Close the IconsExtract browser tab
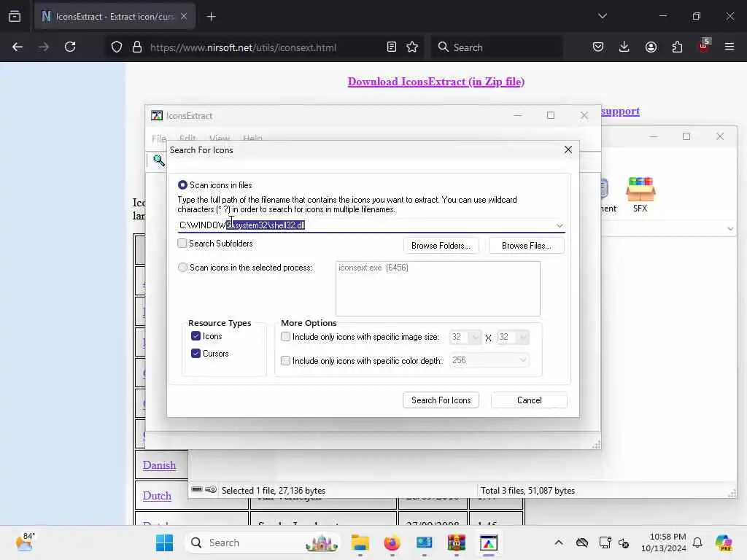 (x=184, y=17)
